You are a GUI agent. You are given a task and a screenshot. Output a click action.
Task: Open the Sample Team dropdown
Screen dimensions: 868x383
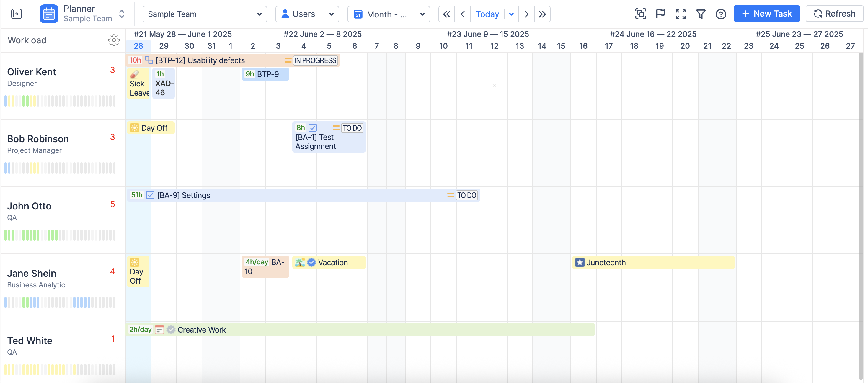coord(205,14)
